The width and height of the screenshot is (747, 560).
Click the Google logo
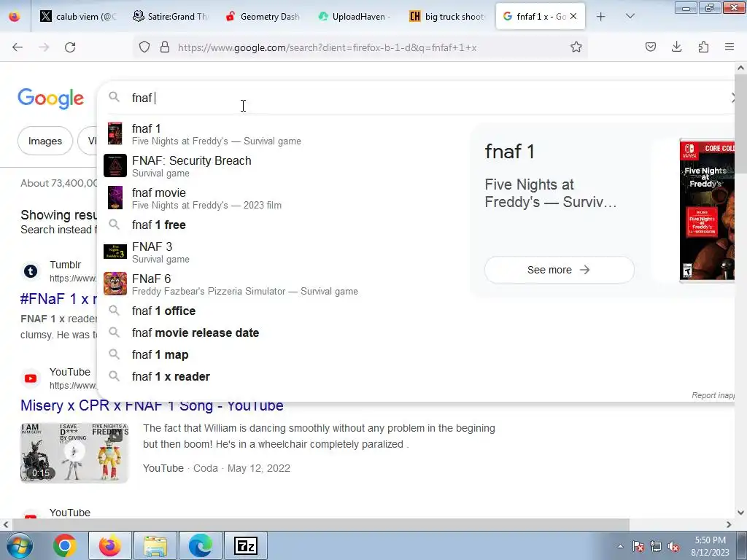click(51, 98)
